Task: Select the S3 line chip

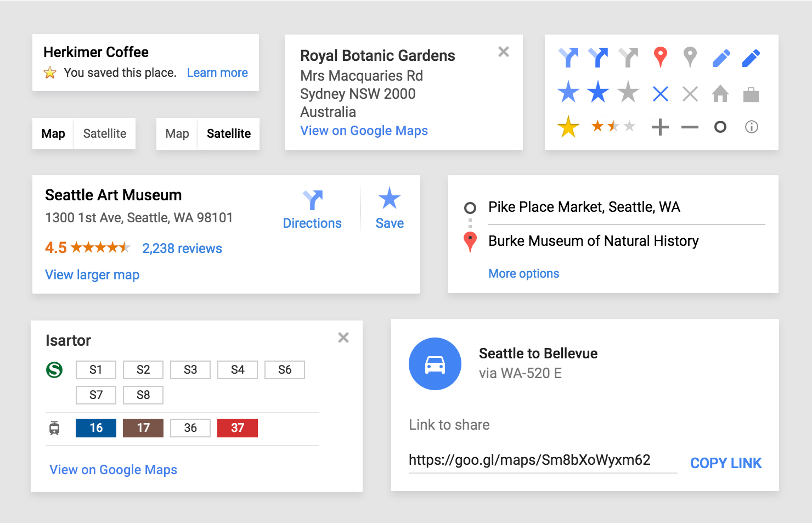Action: [x=190, y=370]
